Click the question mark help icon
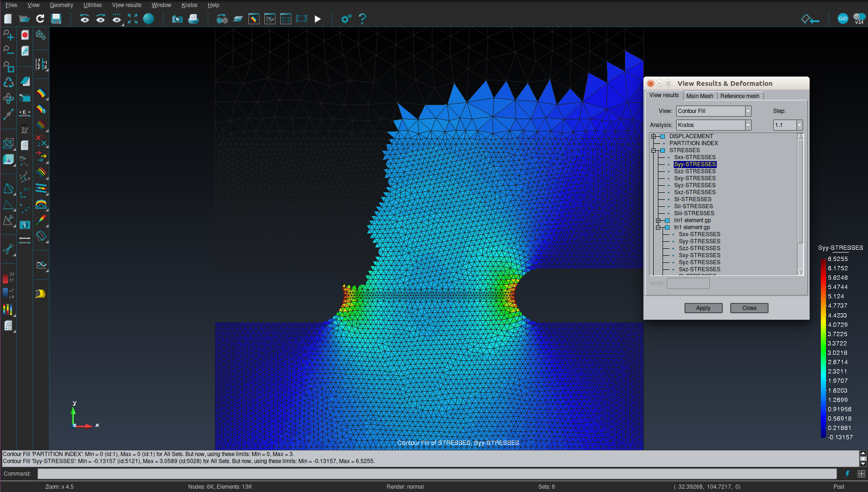The height and width of the screenshot is (492, 868). click(362, 19)
